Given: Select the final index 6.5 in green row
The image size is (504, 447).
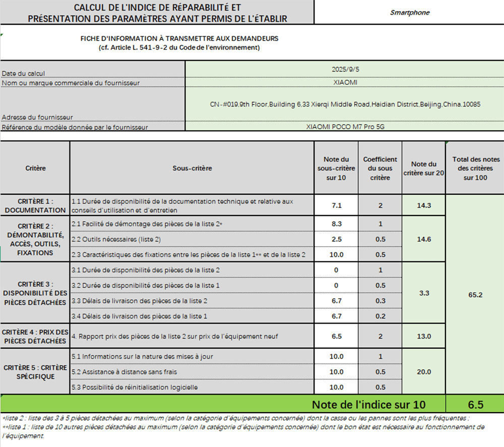Looking at the screenshot, I should 475,405.
